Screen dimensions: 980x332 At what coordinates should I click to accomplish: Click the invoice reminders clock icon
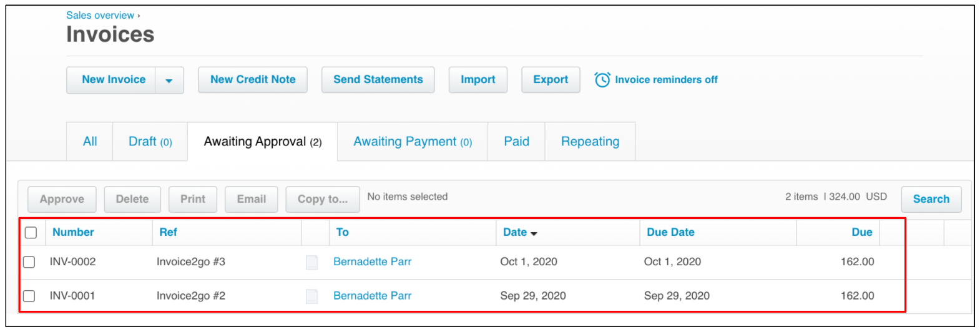pyautogui.click(x=602, y=80)
